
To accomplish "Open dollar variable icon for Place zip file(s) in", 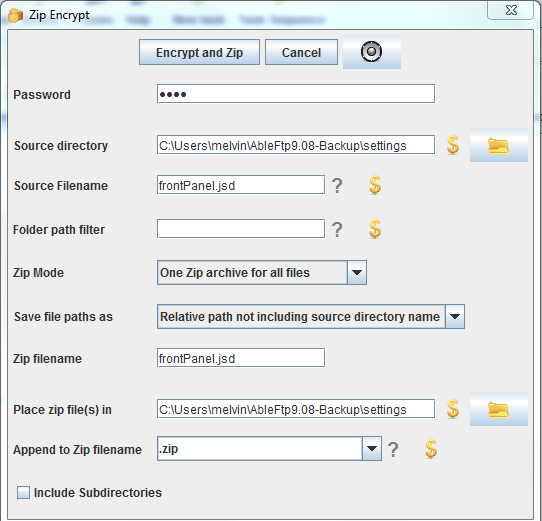I will tap(453, 409).
